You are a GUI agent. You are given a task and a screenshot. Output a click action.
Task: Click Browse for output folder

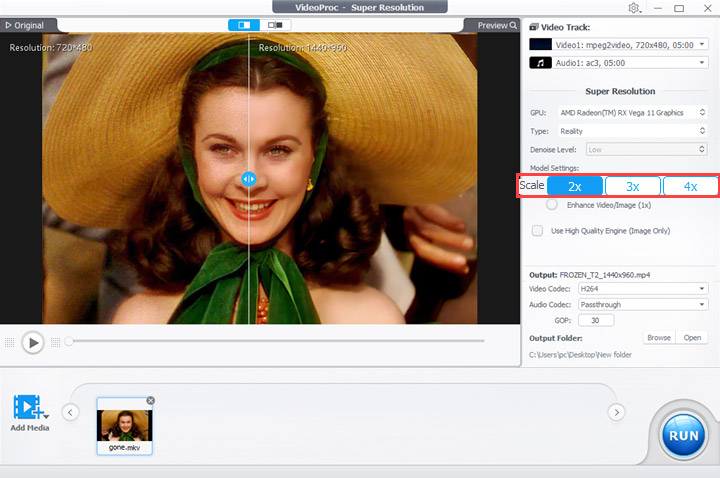(659, 338)
